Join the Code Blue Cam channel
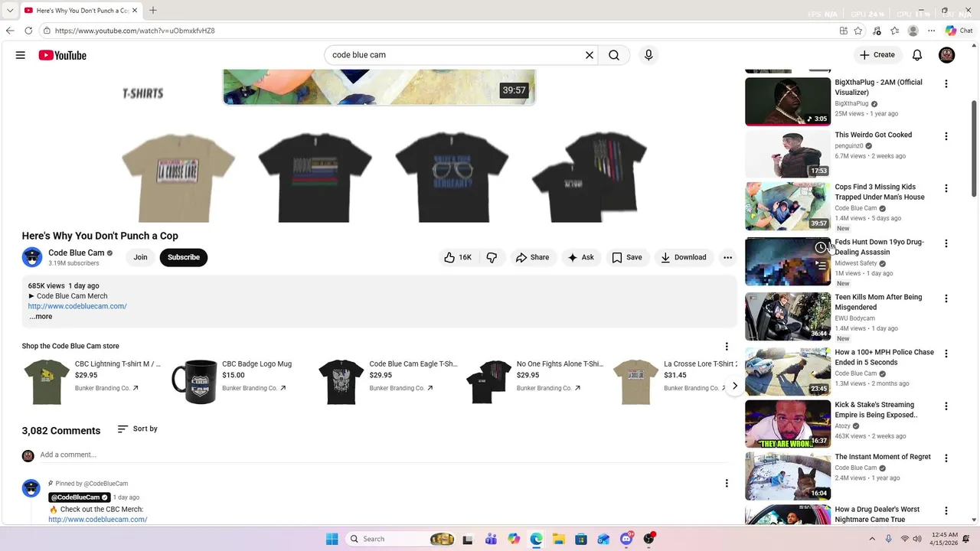The width and height of the screenshot is (980, 551). [140, 257]
